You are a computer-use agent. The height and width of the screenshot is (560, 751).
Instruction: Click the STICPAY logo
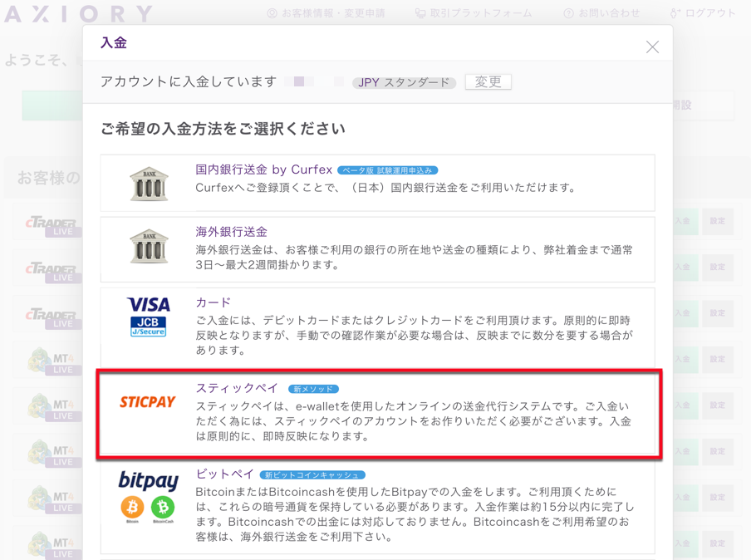tap(148, 402)
